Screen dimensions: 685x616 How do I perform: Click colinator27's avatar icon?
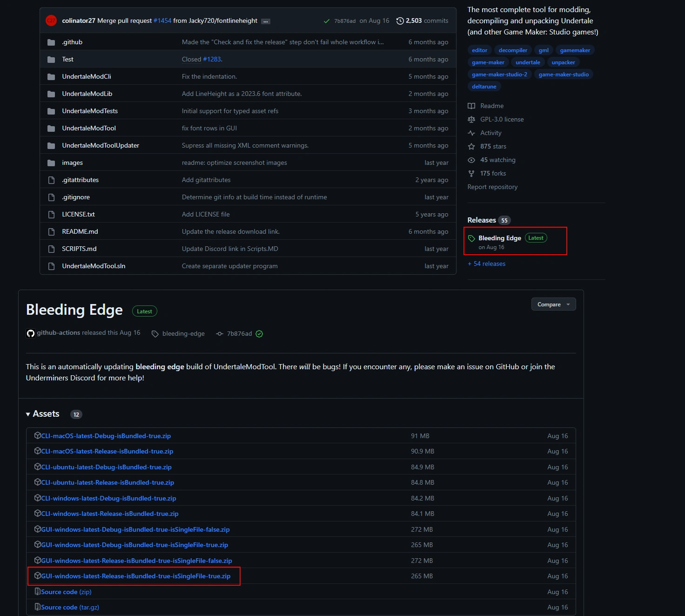[51, 20]
